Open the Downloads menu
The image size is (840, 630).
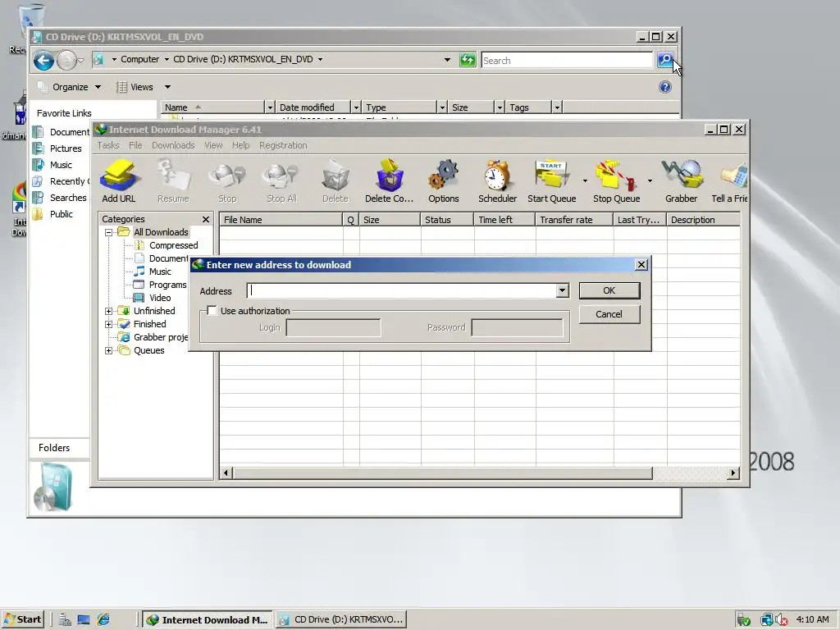click(173, 145)
